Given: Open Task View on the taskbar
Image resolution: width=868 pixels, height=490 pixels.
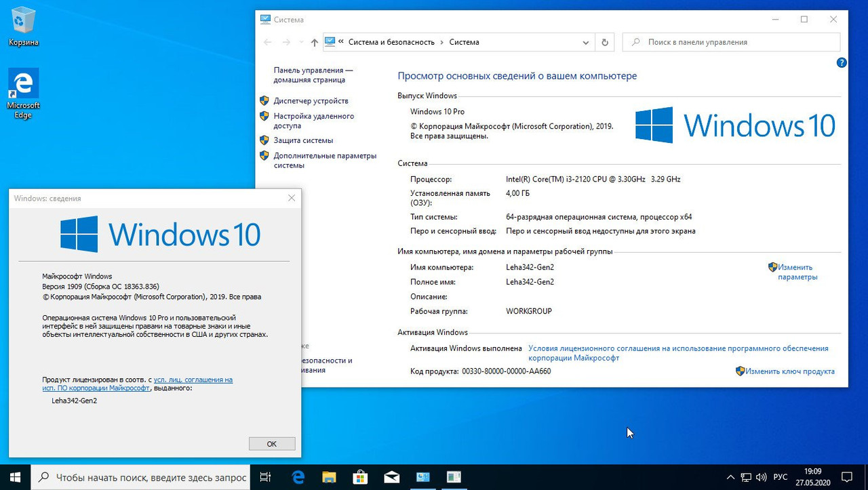Looking at the screenshot, I should (x=266, y=477).
